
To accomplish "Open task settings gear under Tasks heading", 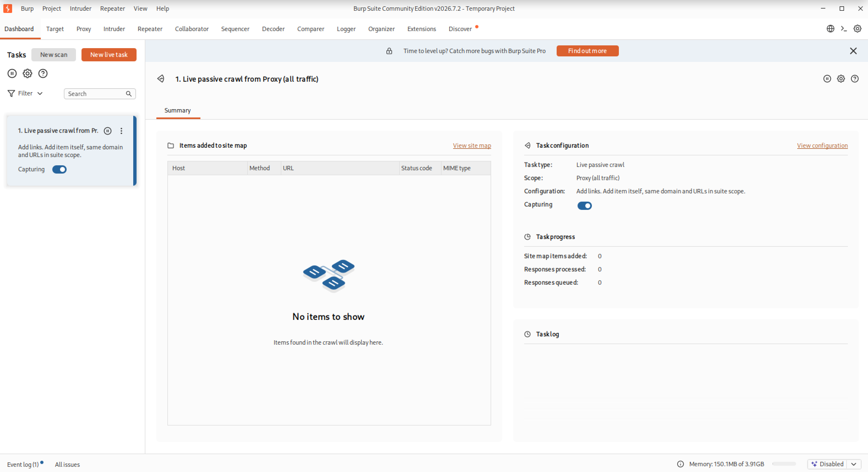I will tap(27, 73).
